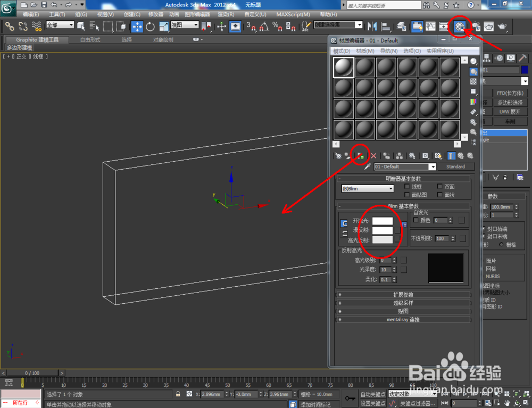The height and width of the screenshot is (408, 532).
Task: Pick material from object eyedropper
Action: coord(367,166)
